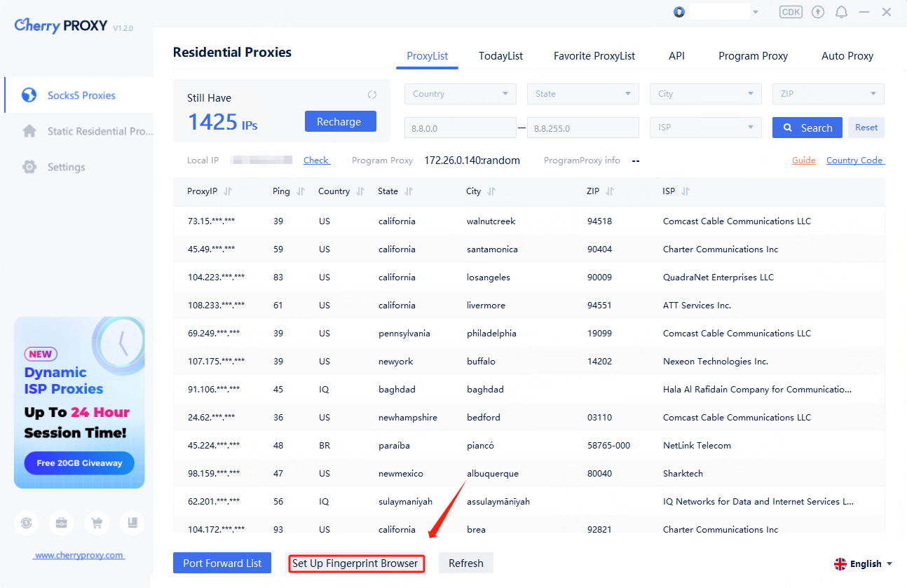
Task: Click the CDK redeem icon
Action: [x=791, y=12]
